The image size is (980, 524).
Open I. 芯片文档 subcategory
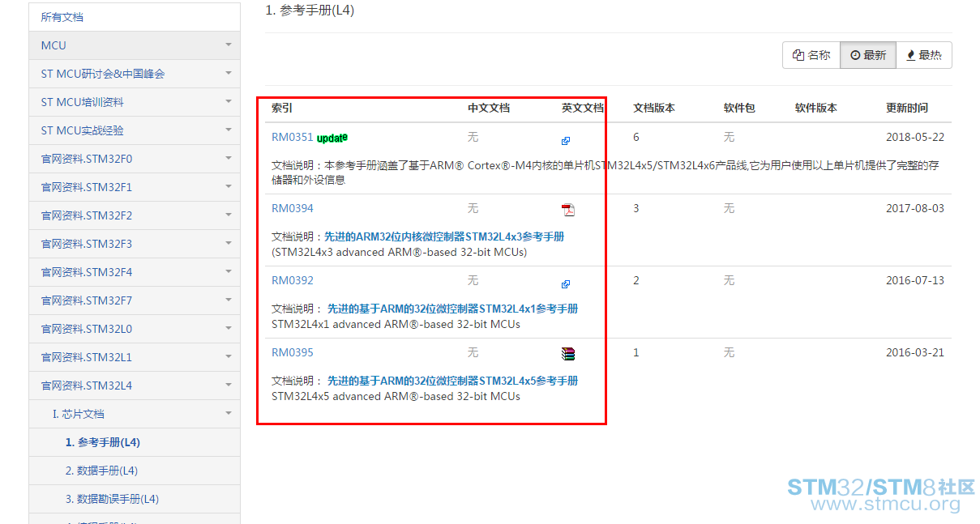pyautogui.click(x=135, y=414)
